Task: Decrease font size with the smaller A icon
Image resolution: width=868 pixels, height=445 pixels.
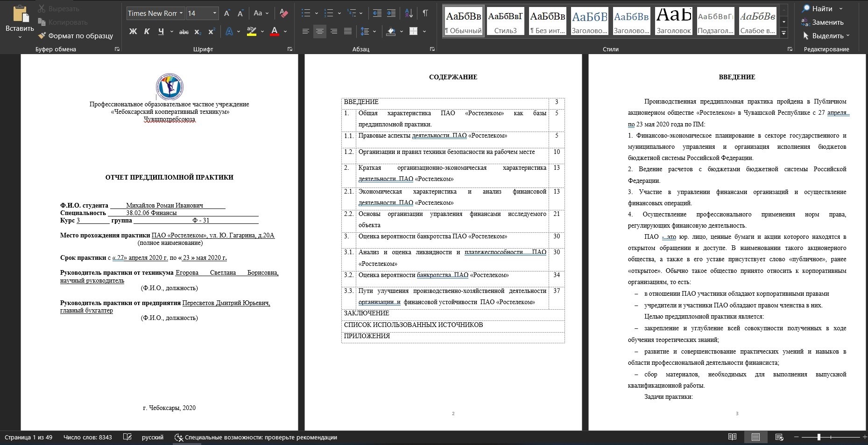Action: [240, 13]
